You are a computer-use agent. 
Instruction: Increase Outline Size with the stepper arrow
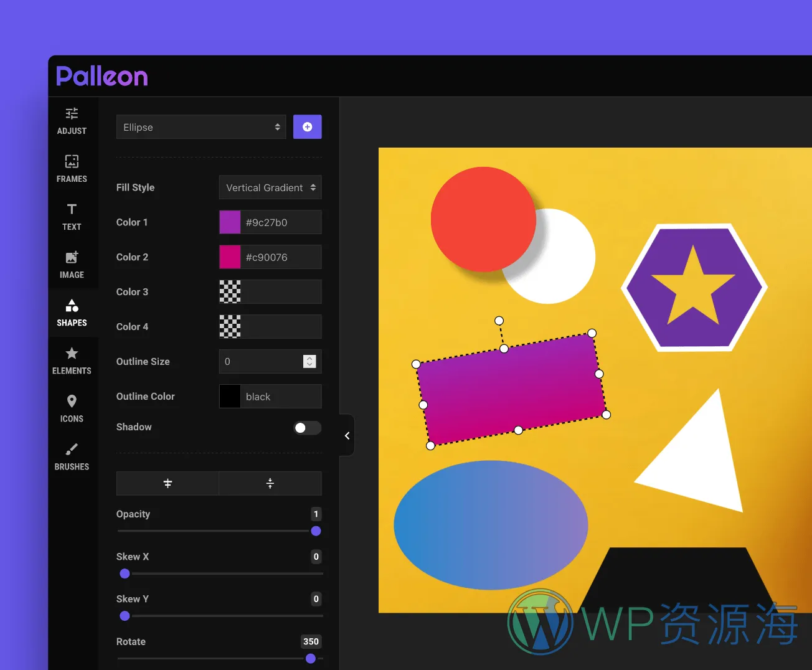click(309, 358)
